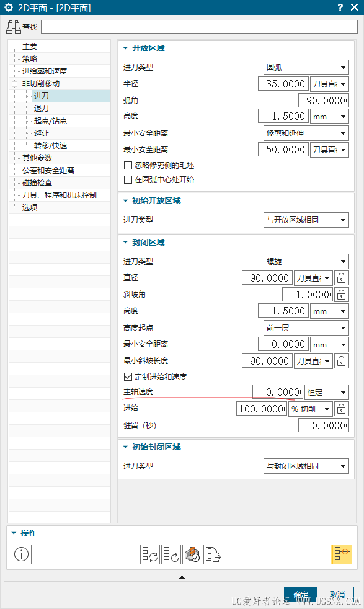Open 高度起点 dropdown showing 前一层
The width and height of the screenshot is (364, 609).
point(306,328)
